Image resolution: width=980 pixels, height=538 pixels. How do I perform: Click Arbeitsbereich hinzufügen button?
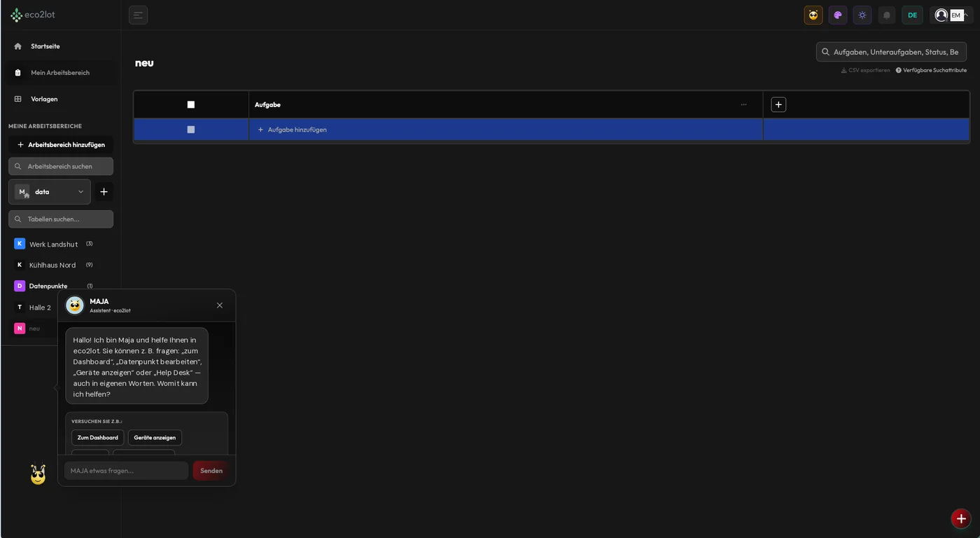(61, 145)
